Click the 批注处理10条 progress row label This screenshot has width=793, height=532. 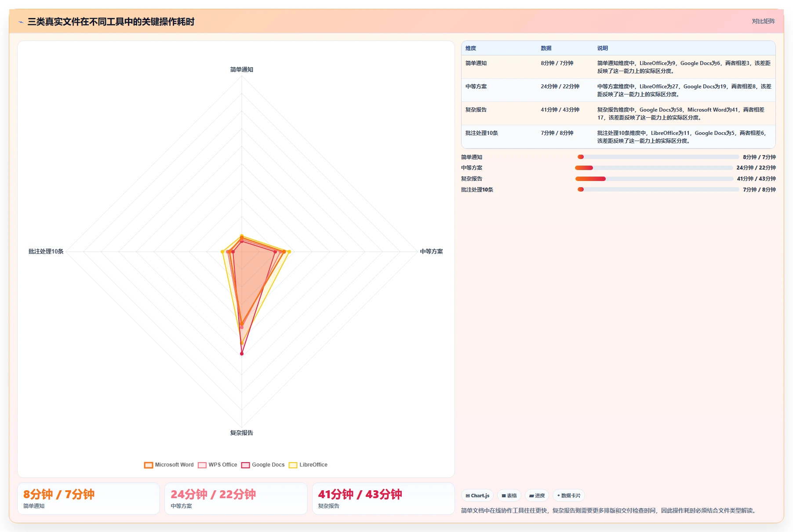pos(477,190)
